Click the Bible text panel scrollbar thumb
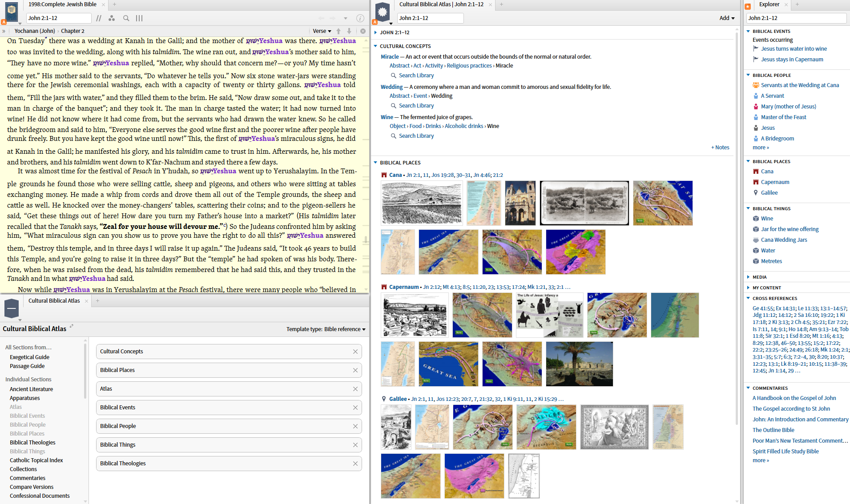The image size is (850, 504). pos(366,240)
